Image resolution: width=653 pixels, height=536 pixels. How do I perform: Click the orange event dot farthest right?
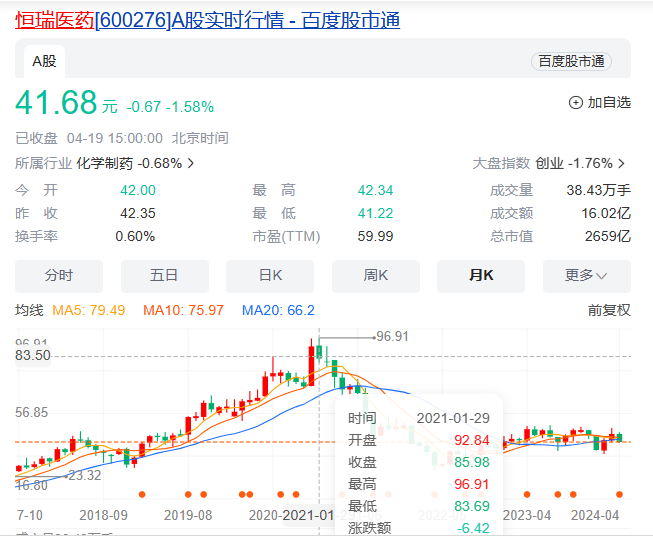(619, 494)
